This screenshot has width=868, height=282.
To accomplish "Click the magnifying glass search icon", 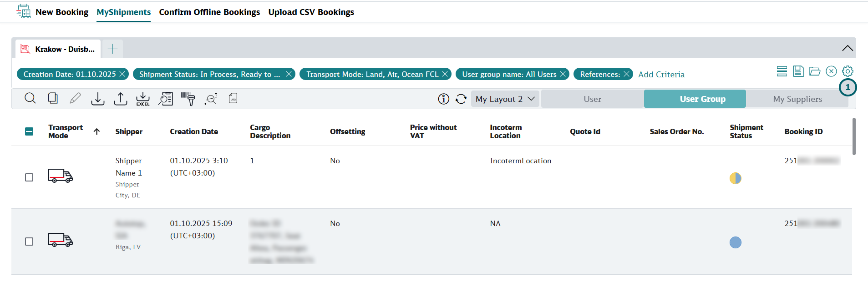I will coord(30,98).
